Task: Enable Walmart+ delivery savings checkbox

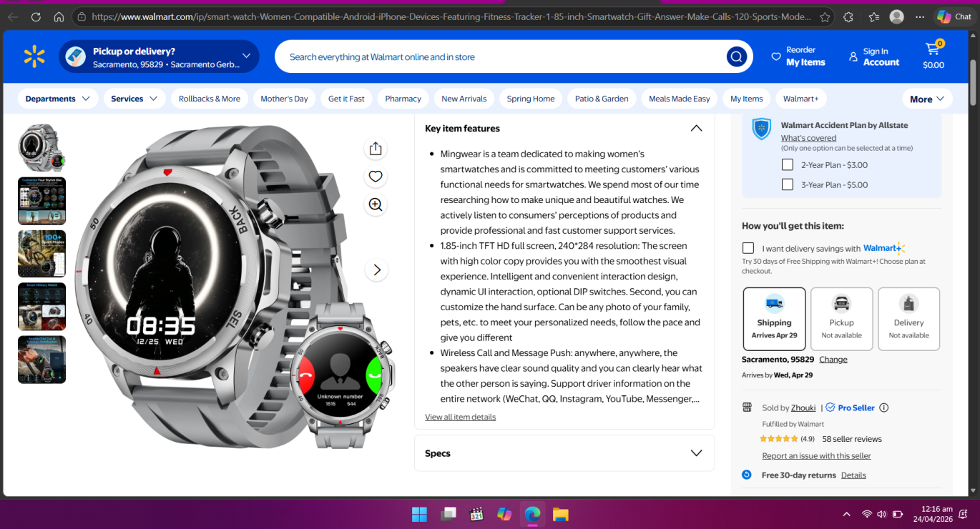Action: pos(748,248)
